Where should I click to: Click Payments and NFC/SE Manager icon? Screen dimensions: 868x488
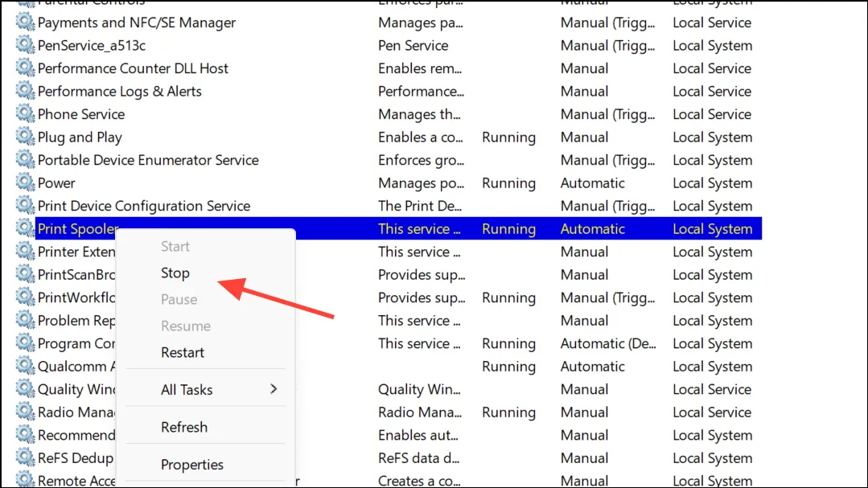coord(25,23)
